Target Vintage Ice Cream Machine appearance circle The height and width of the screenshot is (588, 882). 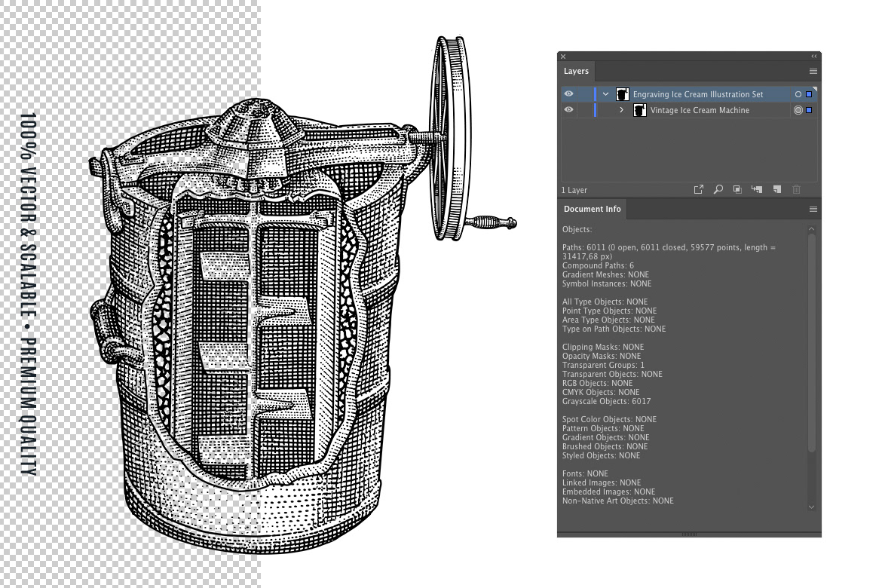(x=798, y=110)
